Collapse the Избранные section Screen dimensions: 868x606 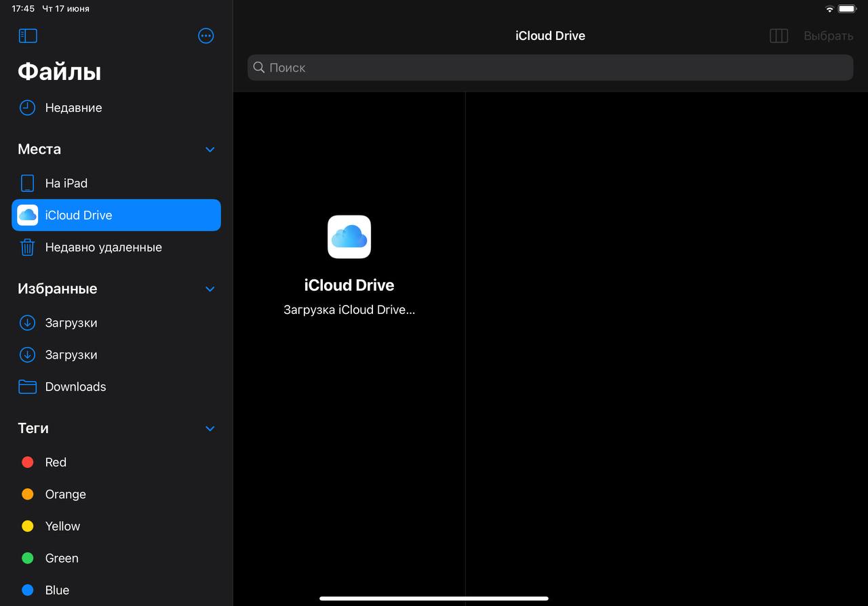pyautogui.click(x=210, y=289)
